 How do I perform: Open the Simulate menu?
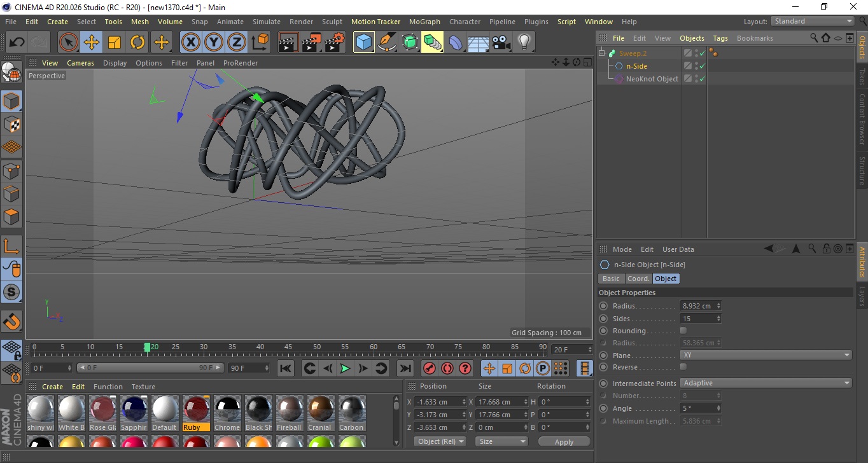[x=266, y=22]
